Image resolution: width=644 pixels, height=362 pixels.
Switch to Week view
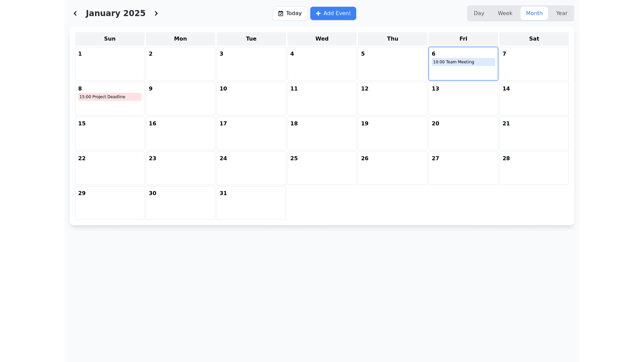tap(505, 13)
